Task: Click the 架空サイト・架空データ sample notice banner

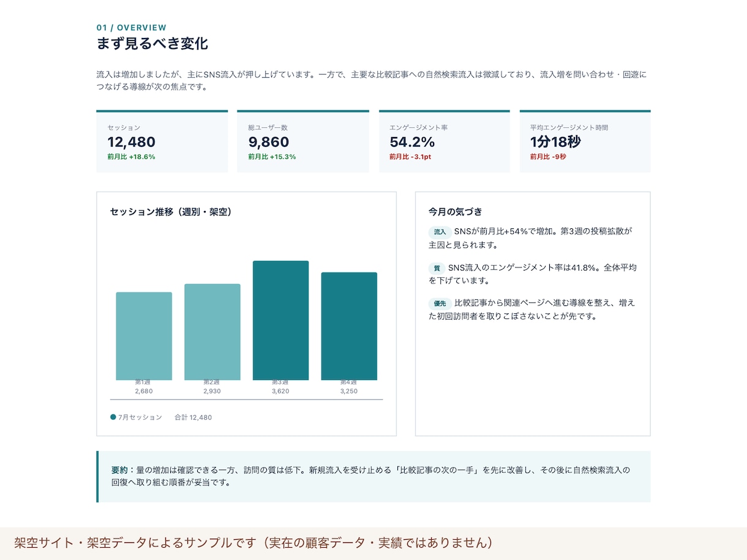Action: point(374,543)
